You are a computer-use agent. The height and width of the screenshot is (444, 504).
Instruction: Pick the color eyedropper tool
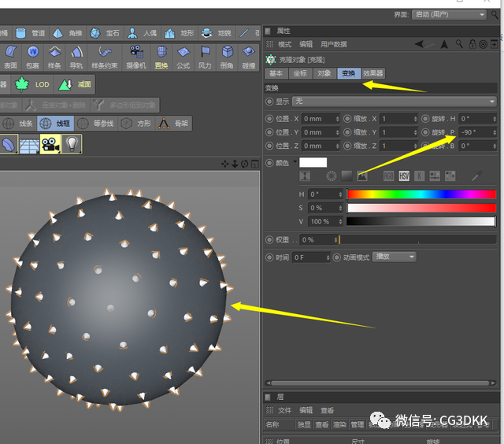click(x=476, y=176)
